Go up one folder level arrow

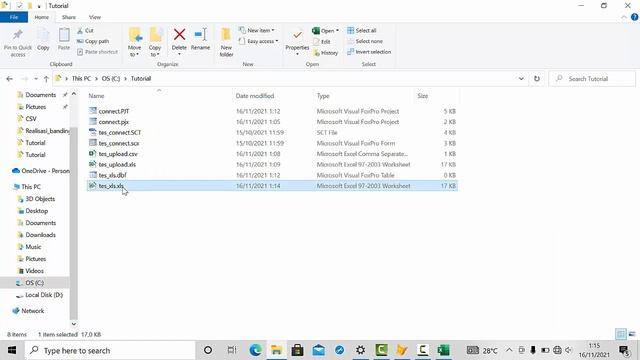click(x=46, y=79)
